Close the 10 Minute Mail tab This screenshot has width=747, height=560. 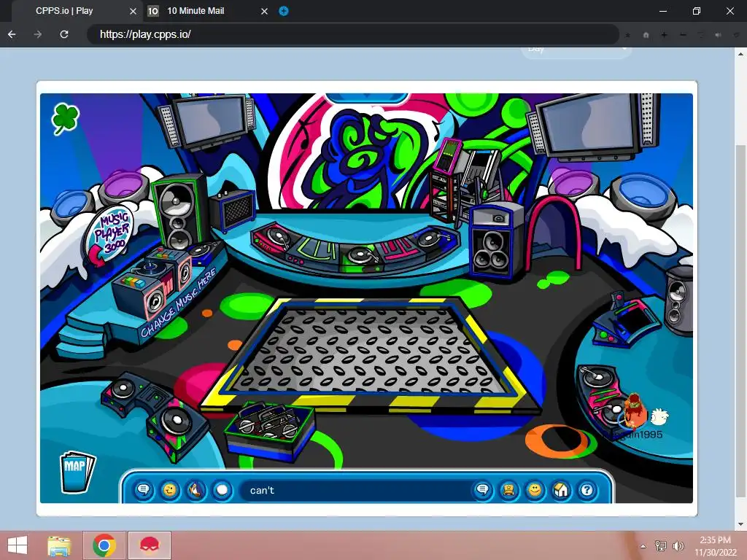(x=264, y=11)
